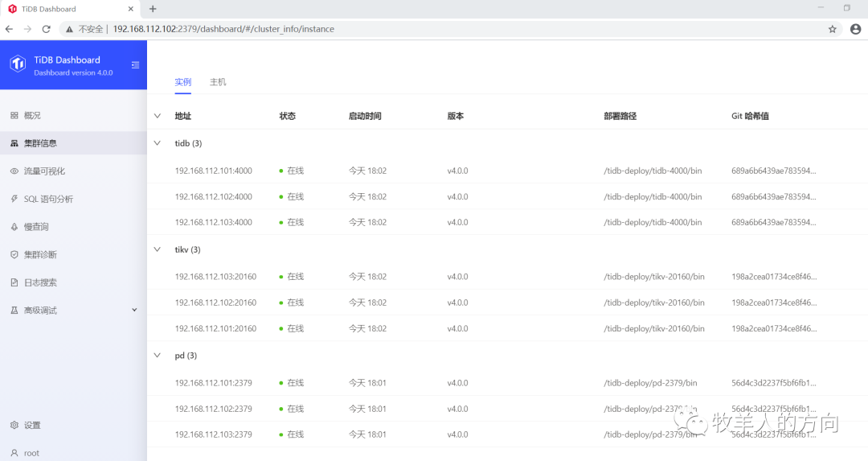Collapse the tidb (3) group
This screenshot has height=461, width=868.
tap(158, 143)
